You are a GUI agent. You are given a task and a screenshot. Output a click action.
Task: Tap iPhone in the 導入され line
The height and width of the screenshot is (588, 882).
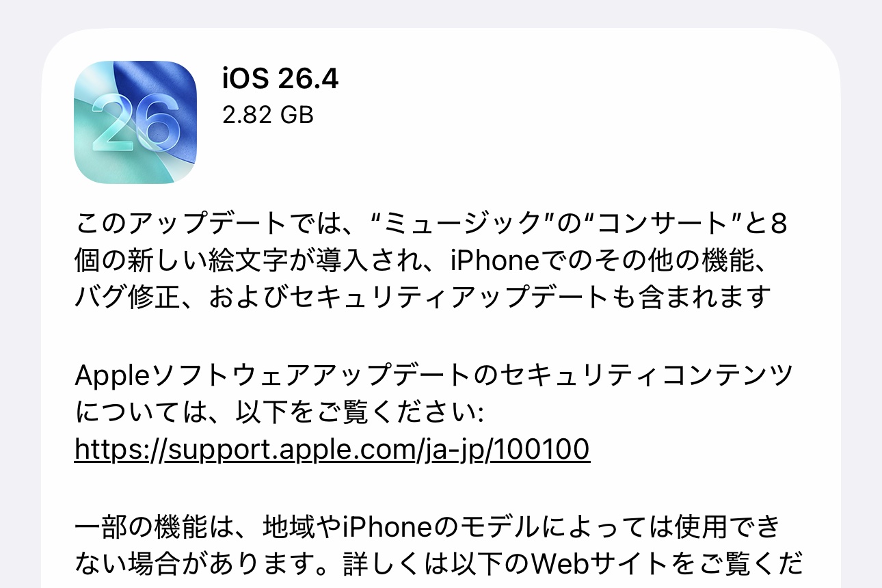[494, 261]
